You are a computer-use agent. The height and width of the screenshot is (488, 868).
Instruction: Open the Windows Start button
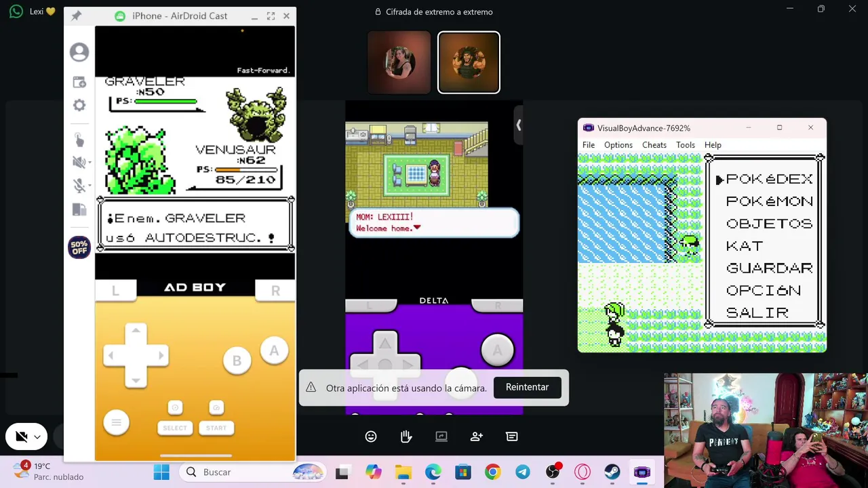tap(161, 472)
